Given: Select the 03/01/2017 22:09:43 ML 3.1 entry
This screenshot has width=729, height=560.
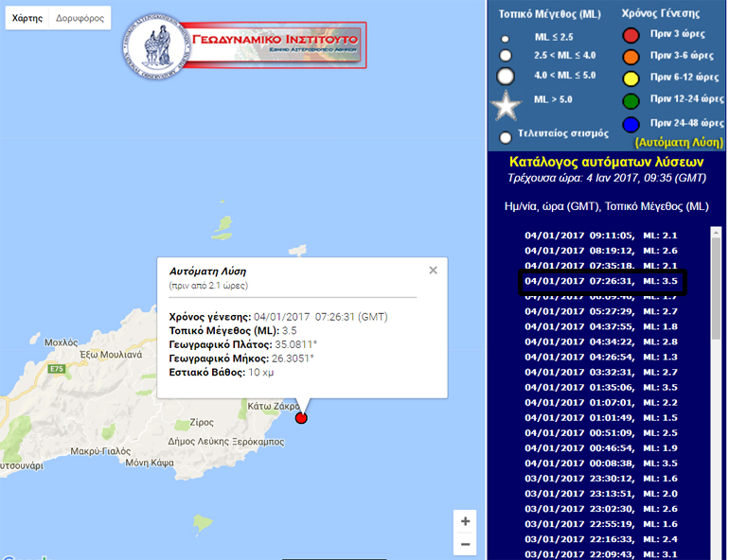Looking at the screenshot, I should (x=602, y=554).
